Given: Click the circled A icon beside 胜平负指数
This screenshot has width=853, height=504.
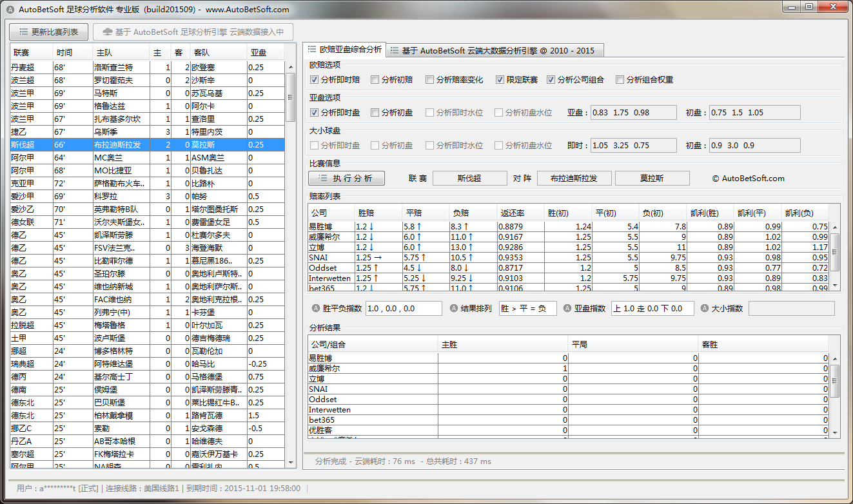Looking at the screenshot, I should pos(316,308).
